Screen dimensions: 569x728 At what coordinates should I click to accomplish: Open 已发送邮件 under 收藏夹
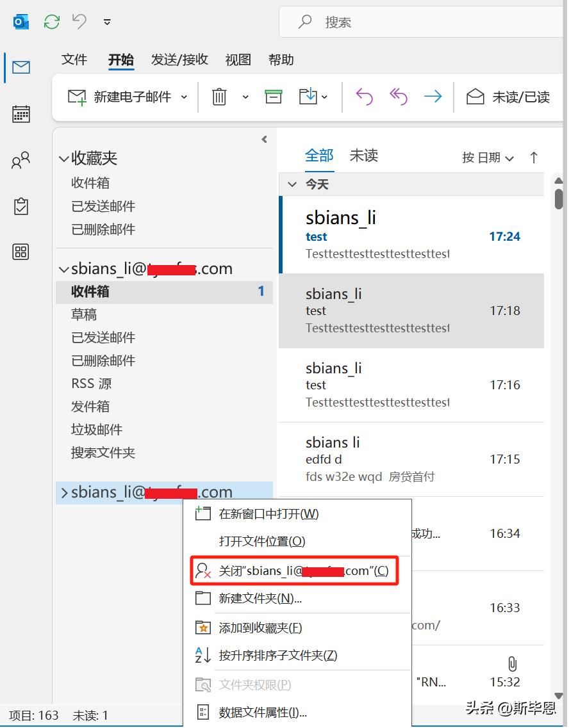pos(103,206)
